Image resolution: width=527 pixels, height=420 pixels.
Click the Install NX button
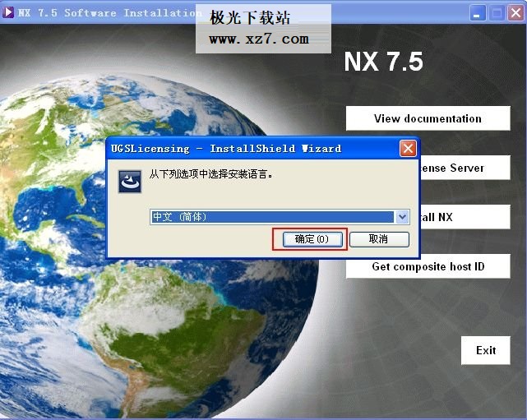pyautogui.click(x=465, y=217)
